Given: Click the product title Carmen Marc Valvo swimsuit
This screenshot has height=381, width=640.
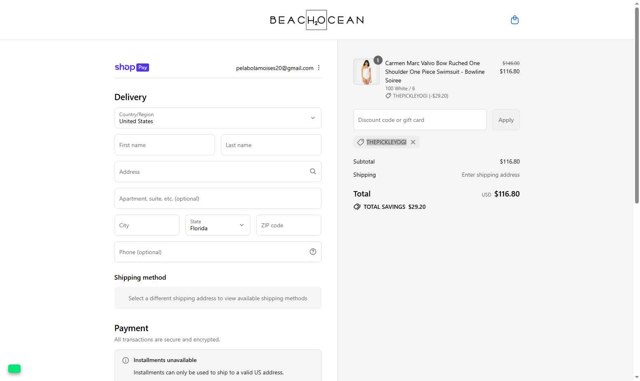Looking at the screenshot, I should coord(435,71).
